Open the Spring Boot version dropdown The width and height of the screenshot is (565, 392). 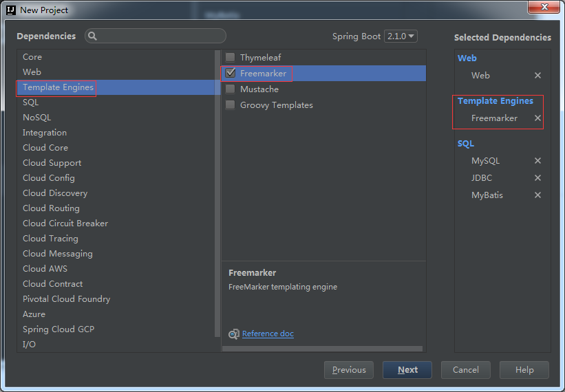(401, 36)
